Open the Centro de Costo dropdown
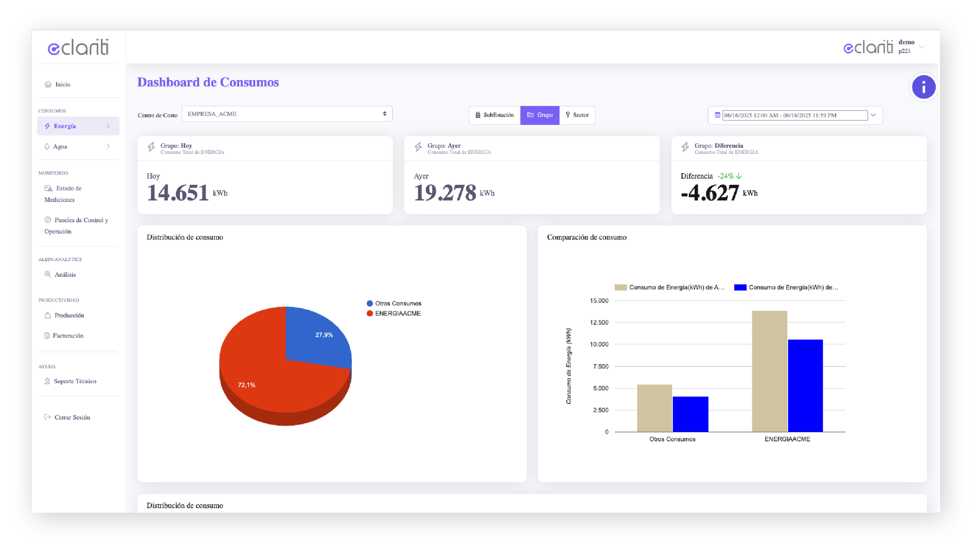The width and height of the screenshot is (980, 552). (287, 114)
